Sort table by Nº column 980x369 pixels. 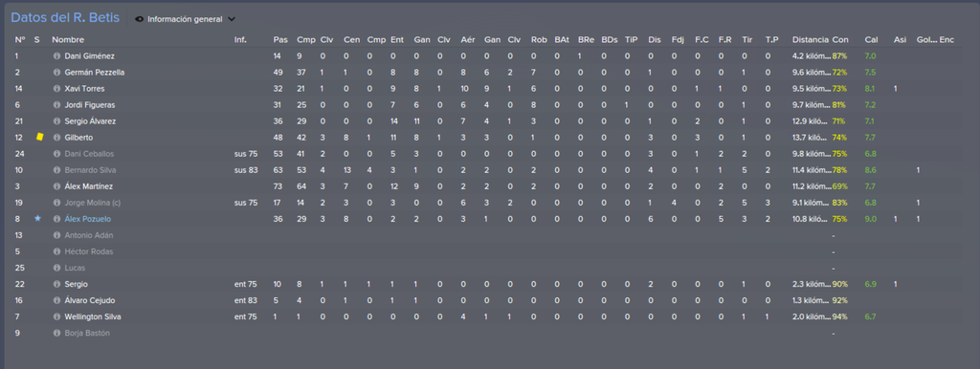pyautogui.click(x=19, y=40)
